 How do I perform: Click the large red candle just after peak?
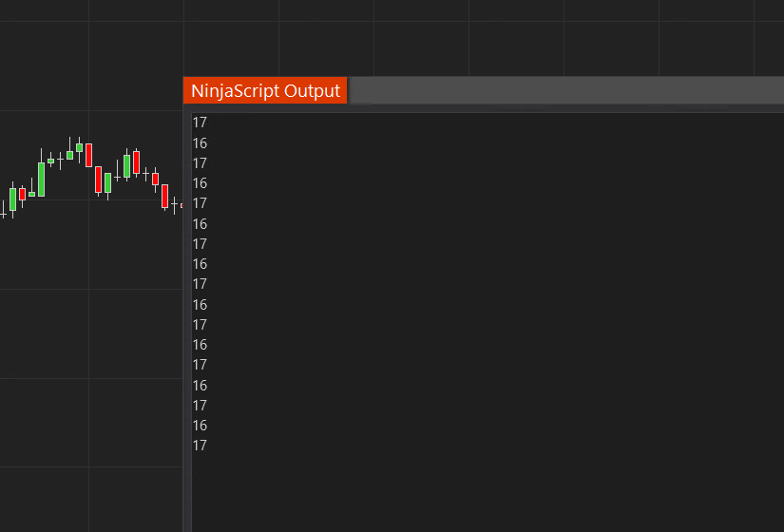point(88,155)
